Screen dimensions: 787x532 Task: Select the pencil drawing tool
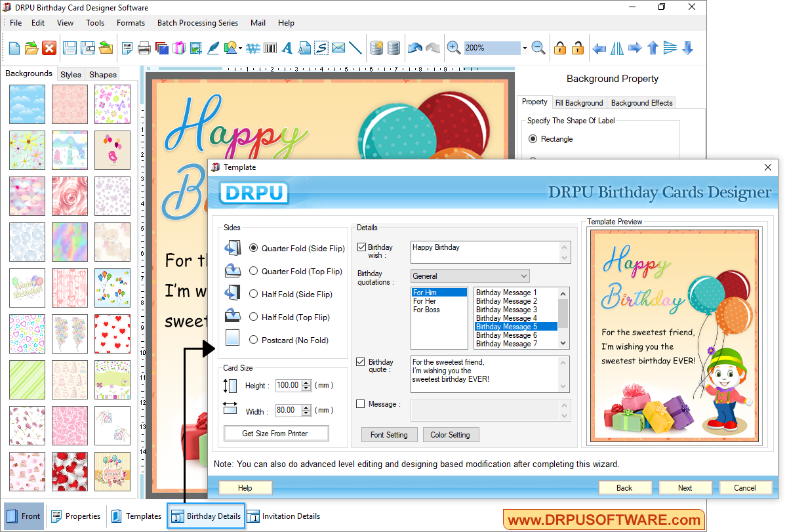pos(213,47)
